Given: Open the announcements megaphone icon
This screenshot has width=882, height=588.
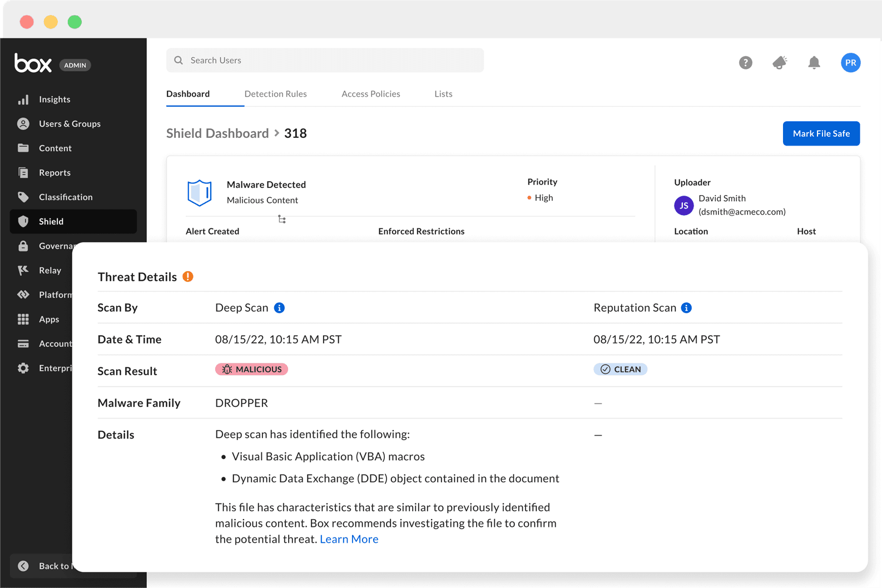Looking at the screenshot, I should [780, 63].
